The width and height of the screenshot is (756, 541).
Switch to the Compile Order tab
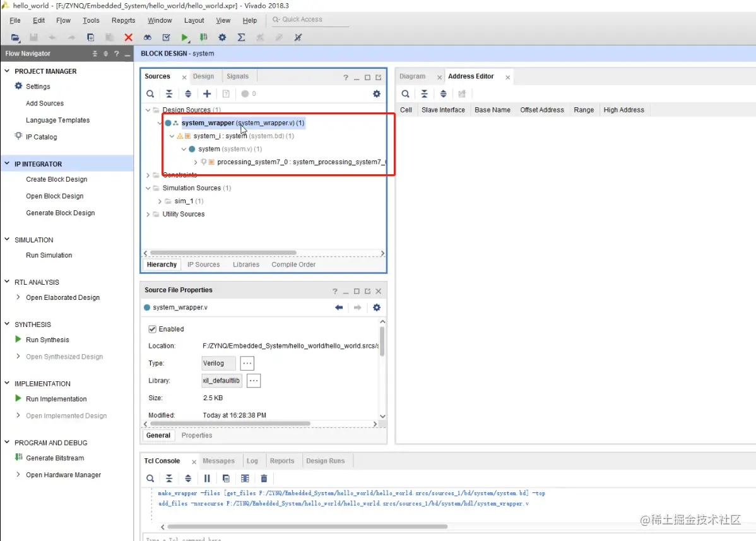point(293,265)
